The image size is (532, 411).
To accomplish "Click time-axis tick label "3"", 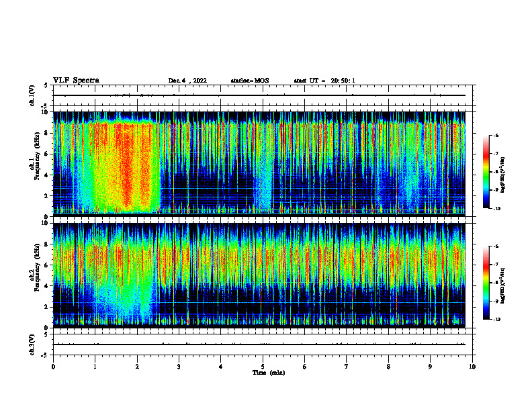I will click(179, 367).
